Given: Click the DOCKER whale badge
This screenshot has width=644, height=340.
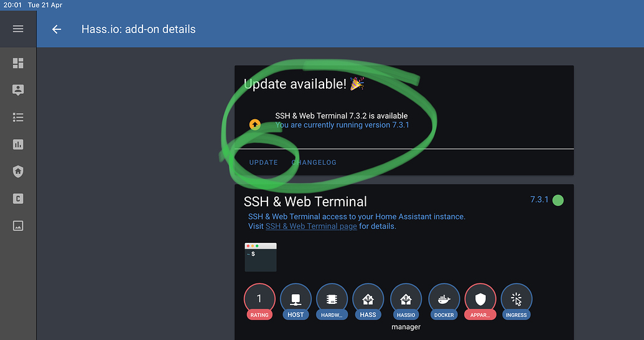Looking at the screenshot, I should pos(444,302).
